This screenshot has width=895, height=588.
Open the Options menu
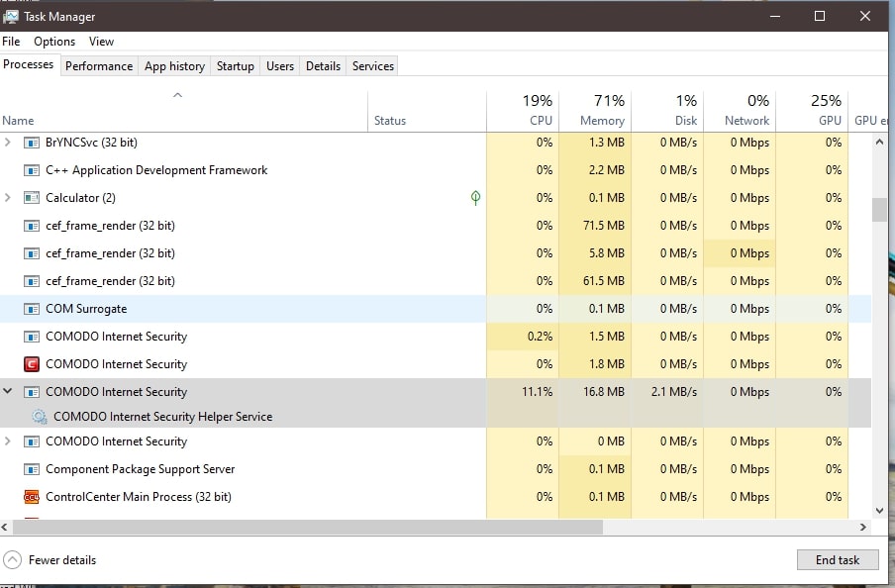click(54, 42)
